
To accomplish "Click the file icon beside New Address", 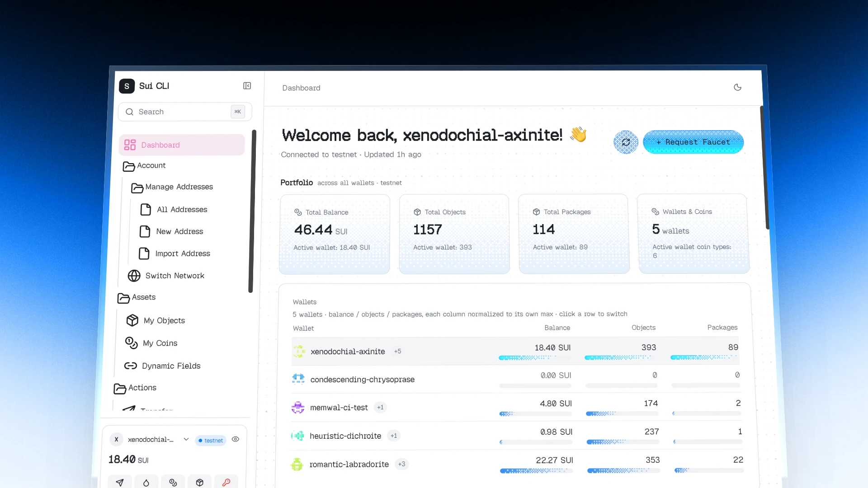I will [x=145, y=231].
